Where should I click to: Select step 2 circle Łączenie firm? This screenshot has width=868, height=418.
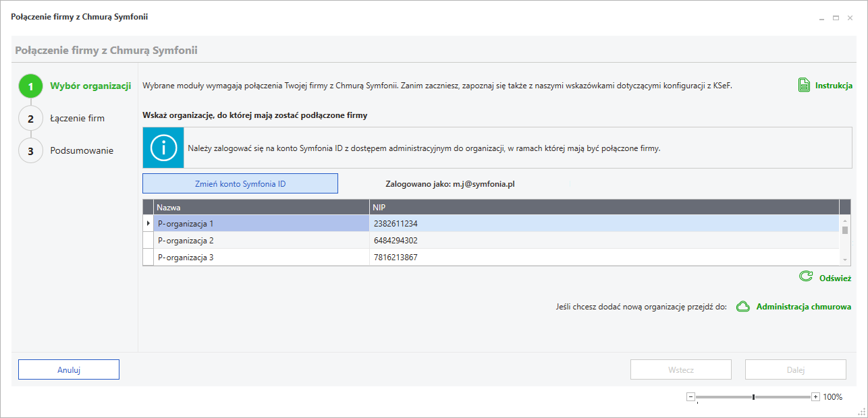[30, 119]
